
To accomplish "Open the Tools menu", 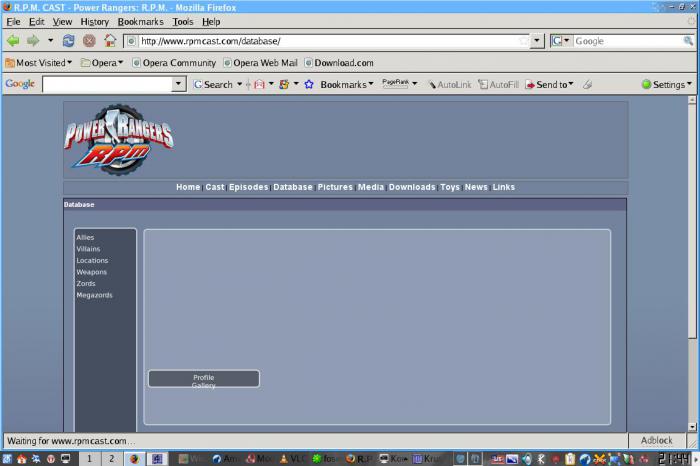I will 183,21.
